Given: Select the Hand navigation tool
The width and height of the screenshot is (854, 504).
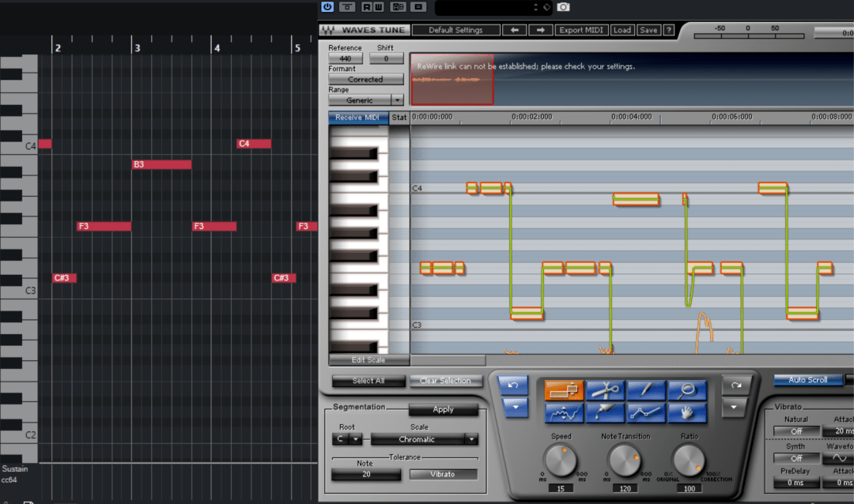Looking at the screenshot, I should click(687, 412).
